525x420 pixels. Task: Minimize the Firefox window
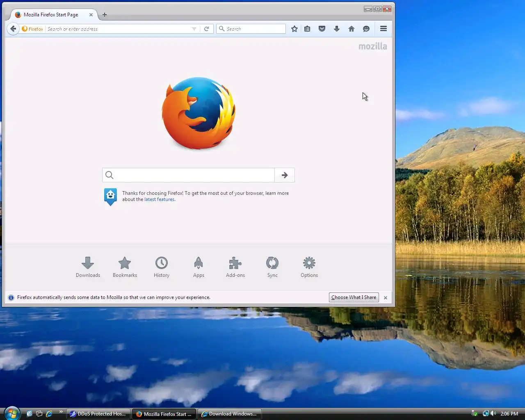point(368,9)
